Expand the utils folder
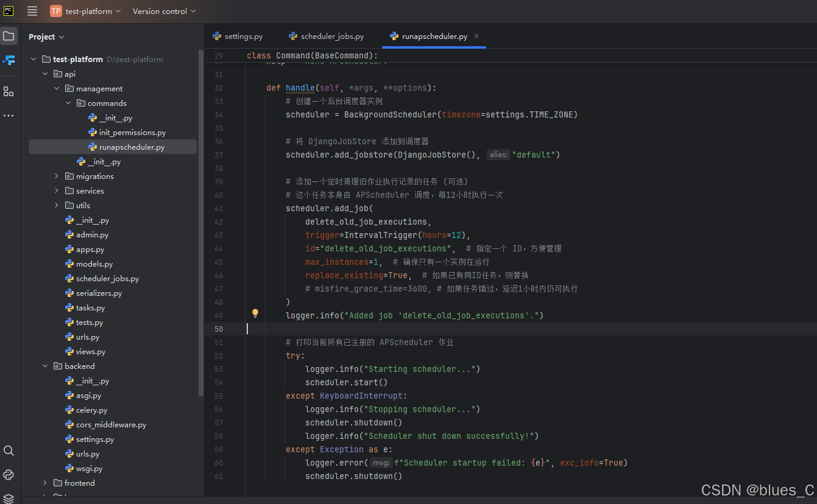This screenshot has height=504, width=817. [57, 205]
